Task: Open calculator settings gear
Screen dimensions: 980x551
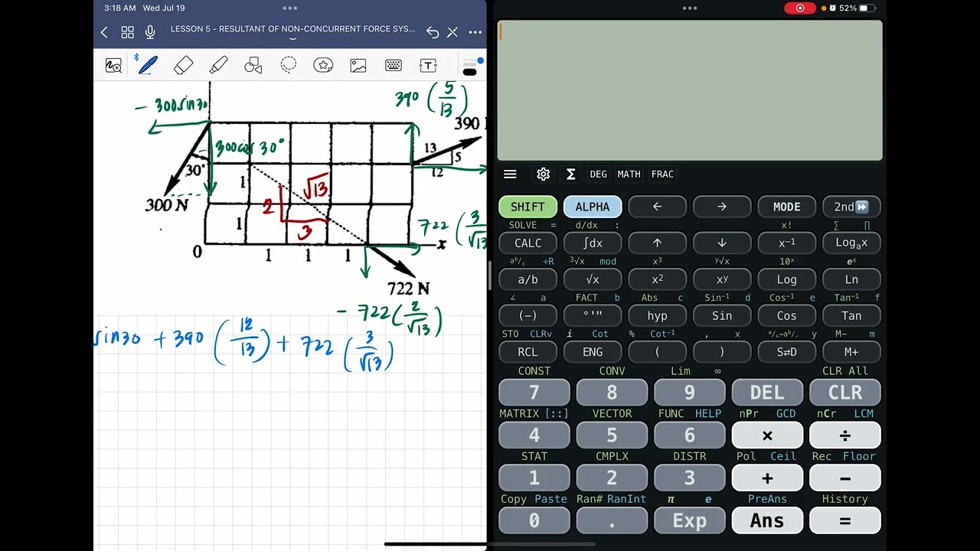Action: (x=544, y=174)
